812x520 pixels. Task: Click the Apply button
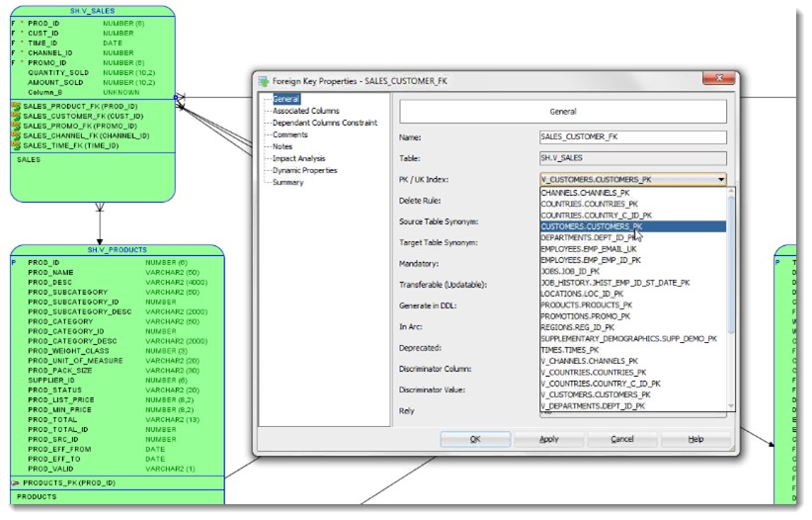pyautogui.click(x=549, y=440)
